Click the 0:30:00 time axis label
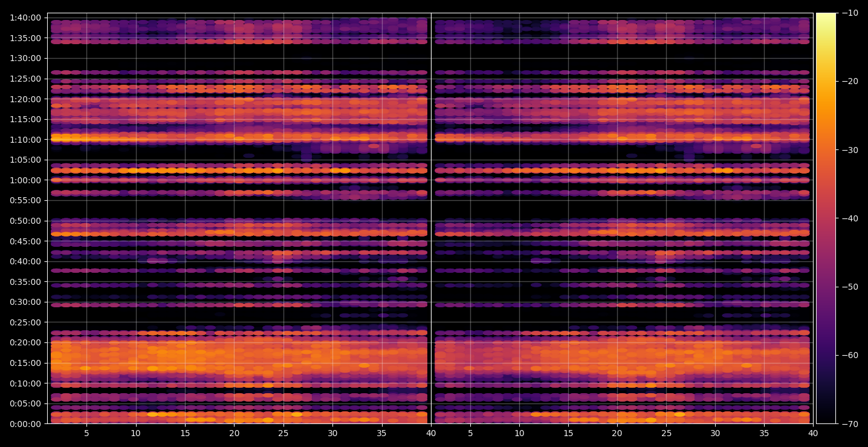The image size is (868, 447). (25, 302)
